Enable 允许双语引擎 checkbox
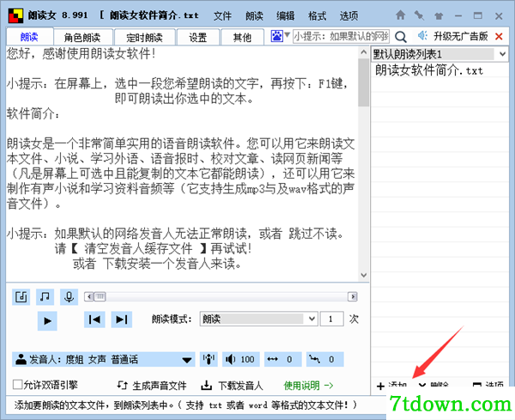515x420 pixels. pyautogui.click(x=17, y=385)
